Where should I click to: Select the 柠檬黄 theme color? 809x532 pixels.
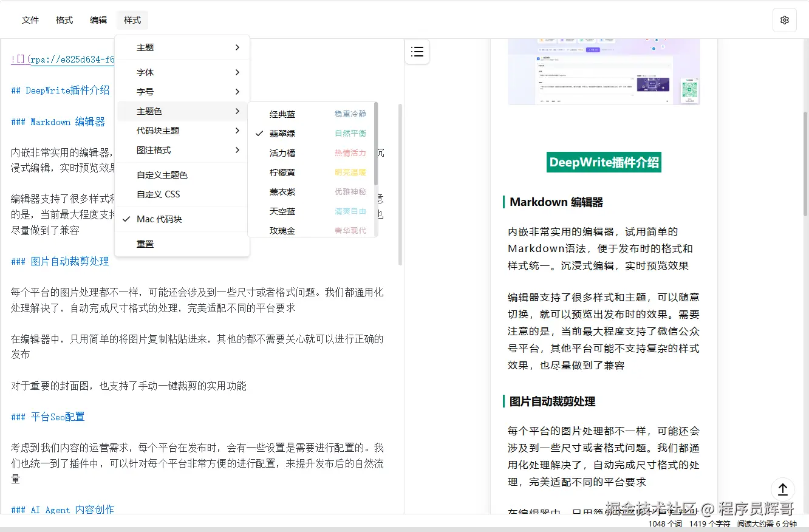[x=312, y=172]
